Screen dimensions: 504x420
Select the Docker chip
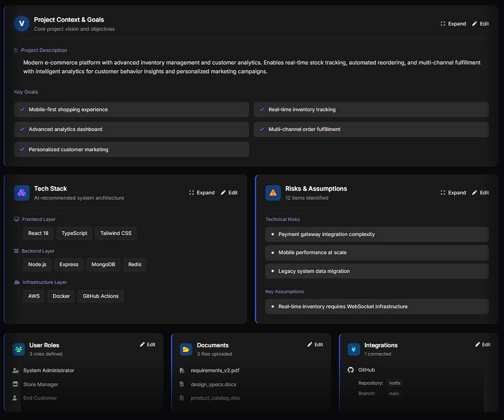61,296
